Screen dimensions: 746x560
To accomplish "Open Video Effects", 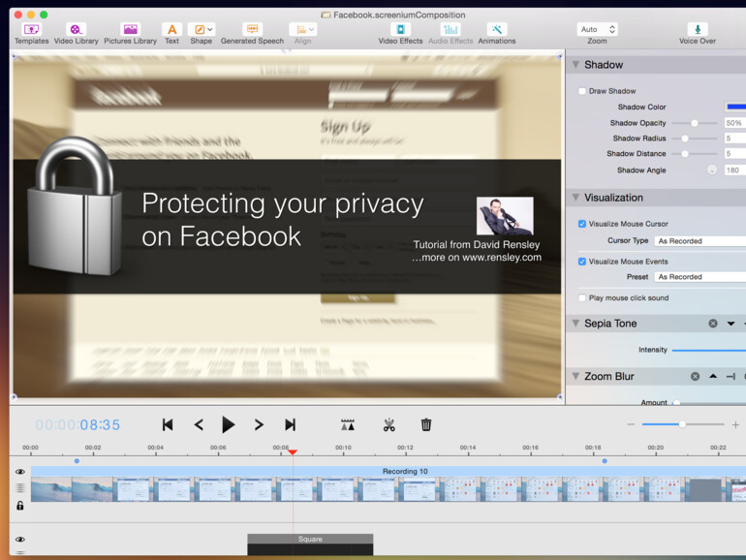I will (x=400, y=34).
